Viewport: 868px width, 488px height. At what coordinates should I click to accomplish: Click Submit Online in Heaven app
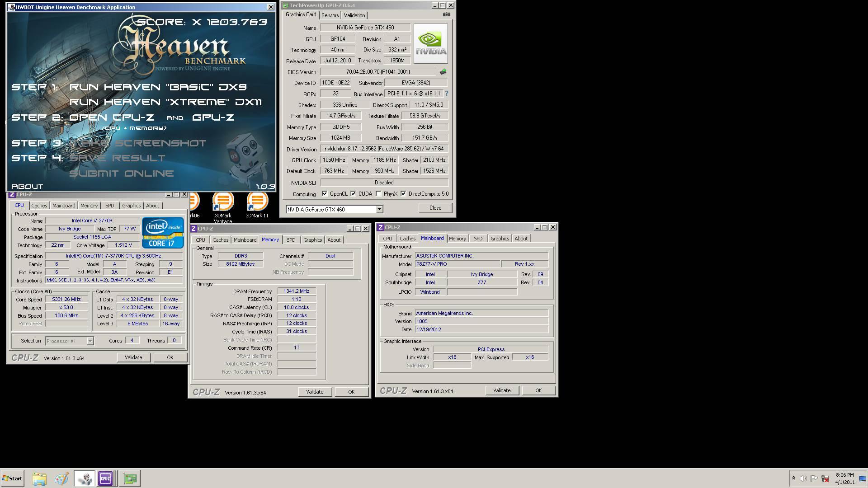[x=121, y=174]
